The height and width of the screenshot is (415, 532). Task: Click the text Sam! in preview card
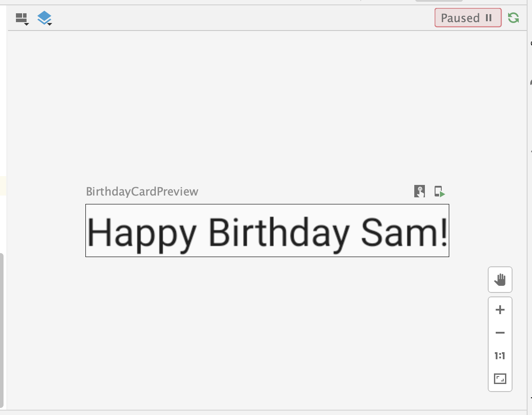click(404, 232)
